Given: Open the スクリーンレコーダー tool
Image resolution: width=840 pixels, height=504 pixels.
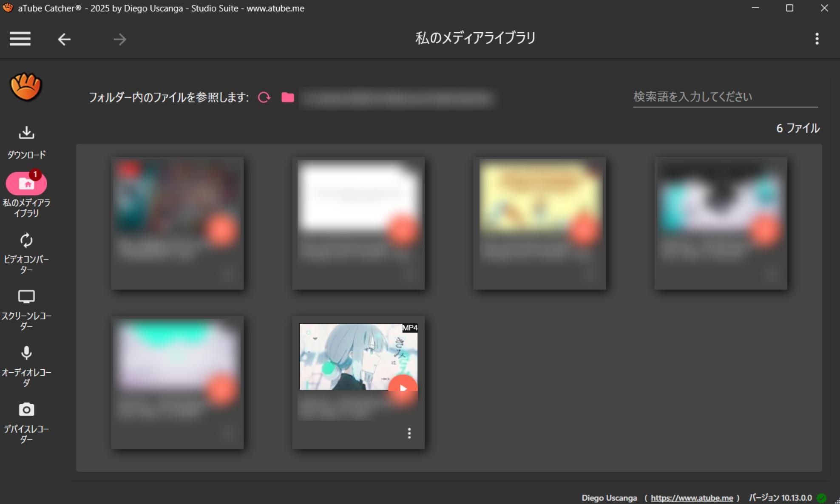Looking at the screenshot, I should [26, 310].
